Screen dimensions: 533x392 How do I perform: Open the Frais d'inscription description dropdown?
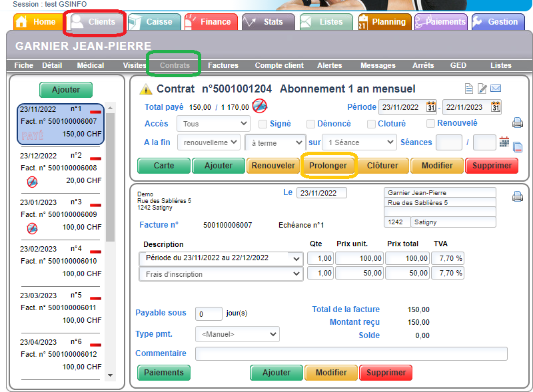(x=221, y=274)
